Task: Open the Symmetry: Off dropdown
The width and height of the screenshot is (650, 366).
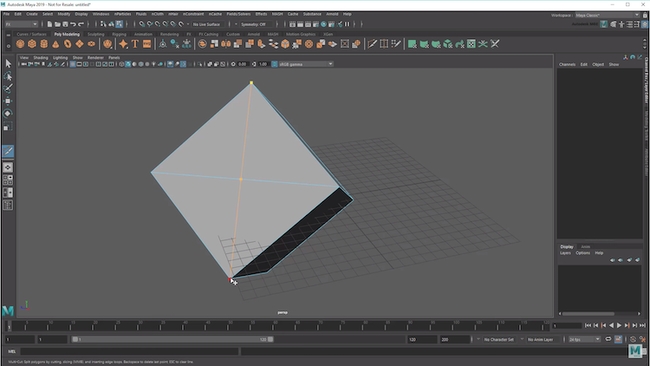Action: click(x=256, y=24)
